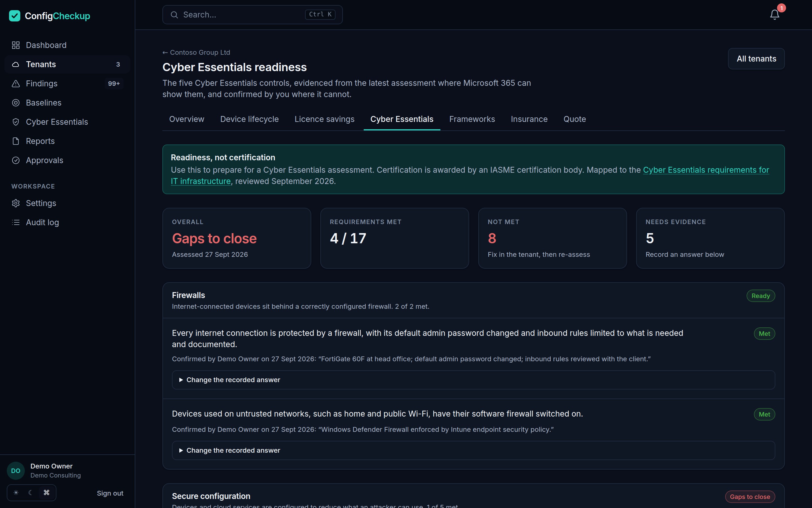Click "Fix in the tenant, then re-assess" text

[539, 254]
